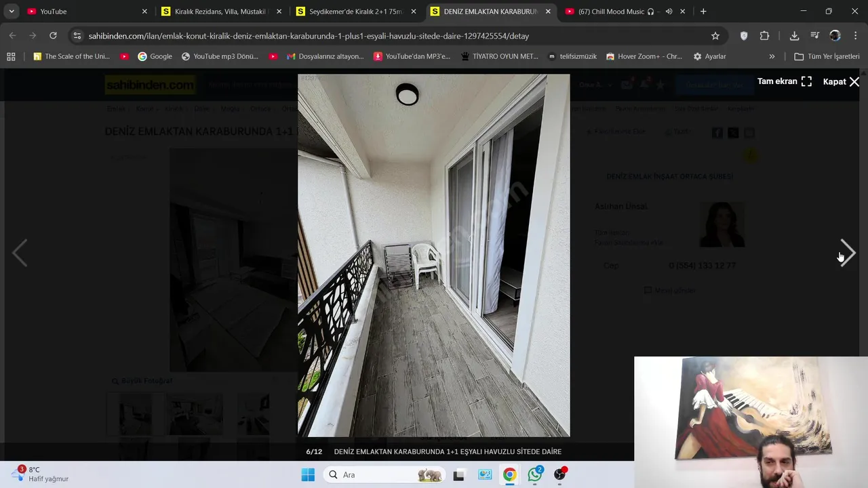
Task: Open the Chrome taskbar icon
Action: (x=509, y=474)
